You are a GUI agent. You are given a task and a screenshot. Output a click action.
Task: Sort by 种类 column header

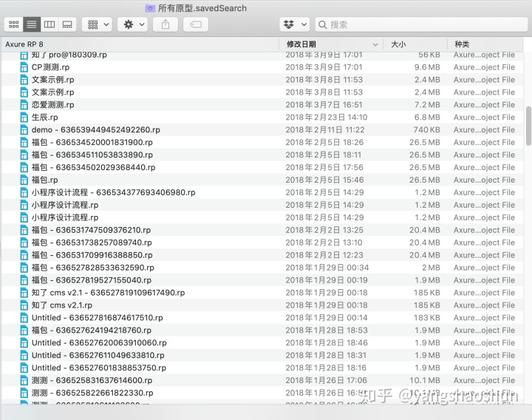pos(485,44)
